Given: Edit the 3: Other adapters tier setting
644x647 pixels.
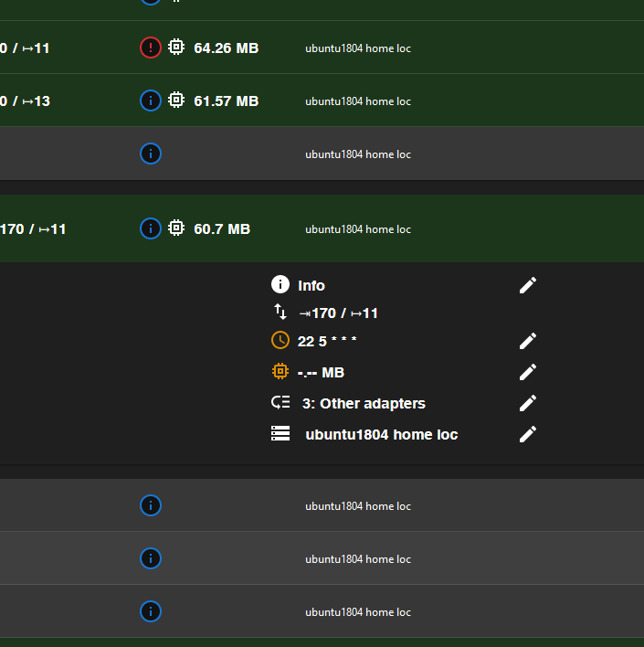Looking at the screenshot, I should pyautogui.click(x=528, y=403).
